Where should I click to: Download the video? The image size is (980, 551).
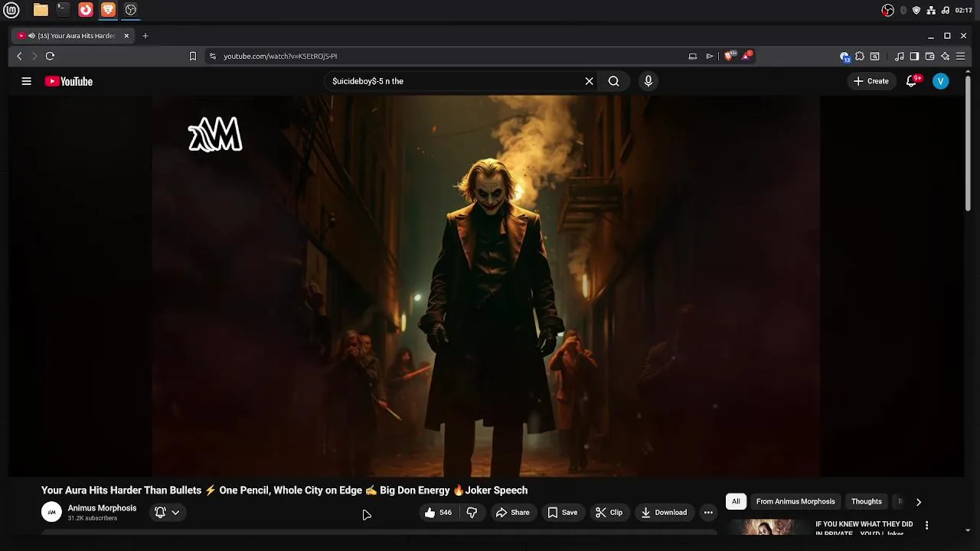pyautogui.click(x=664, y=513)
